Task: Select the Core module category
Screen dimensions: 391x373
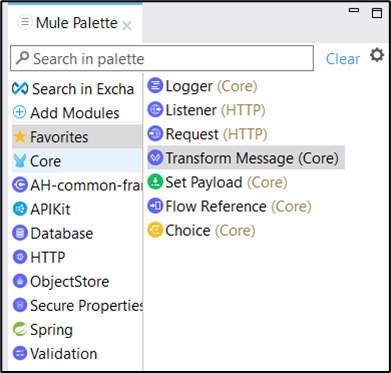Action: (x=77, y=161)
